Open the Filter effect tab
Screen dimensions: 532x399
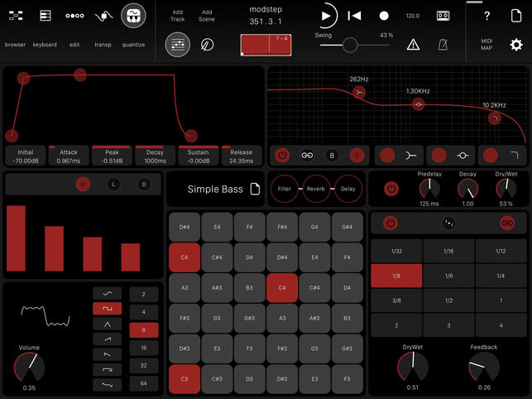(x=285, y=189)
